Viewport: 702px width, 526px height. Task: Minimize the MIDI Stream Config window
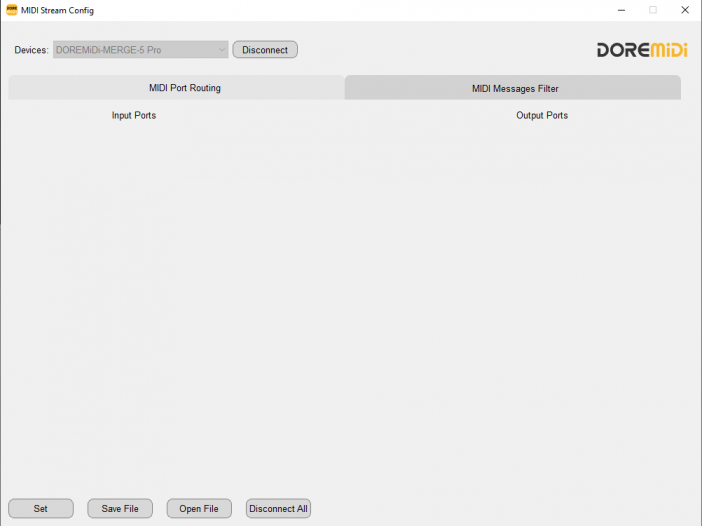pos(621,10)
